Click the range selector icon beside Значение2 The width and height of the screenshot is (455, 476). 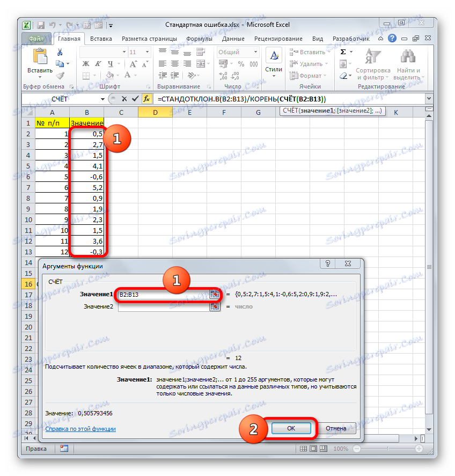pos(215,306)
